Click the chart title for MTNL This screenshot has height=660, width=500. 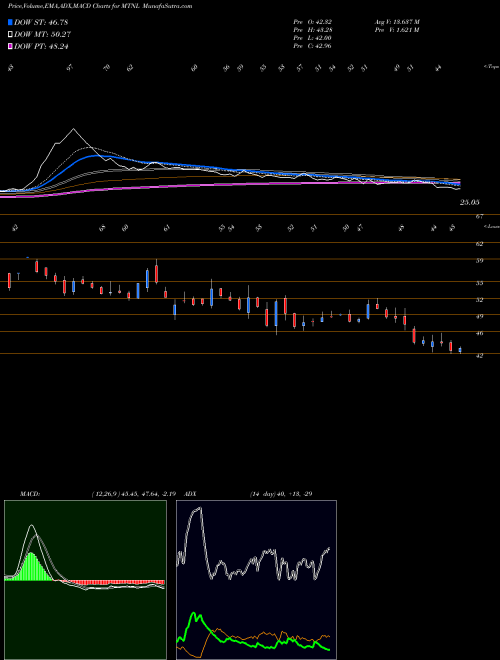pos(100,6)
